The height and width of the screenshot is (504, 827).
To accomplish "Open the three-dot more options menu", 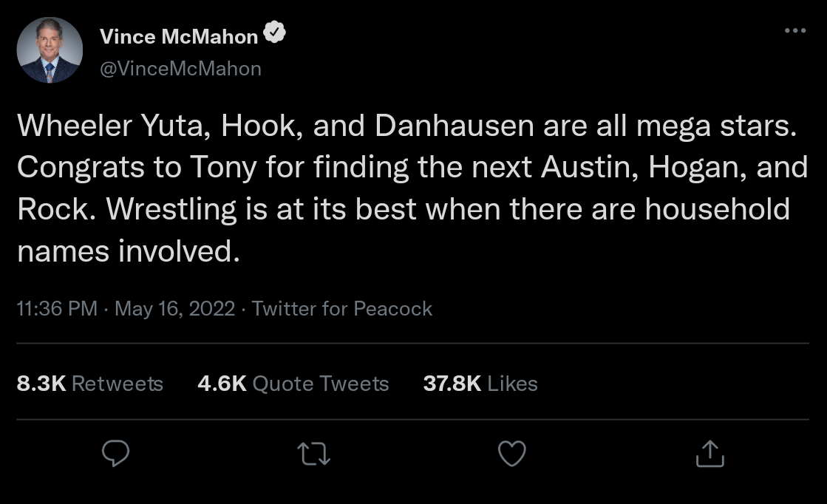I will [795, 31].
